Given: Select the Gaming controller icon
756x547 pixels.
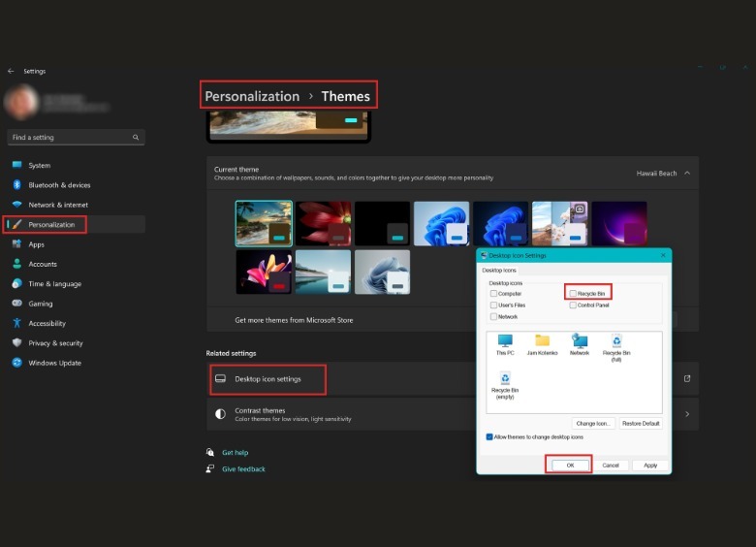Looking at the screenshot, I should click(x=17, y=304).
